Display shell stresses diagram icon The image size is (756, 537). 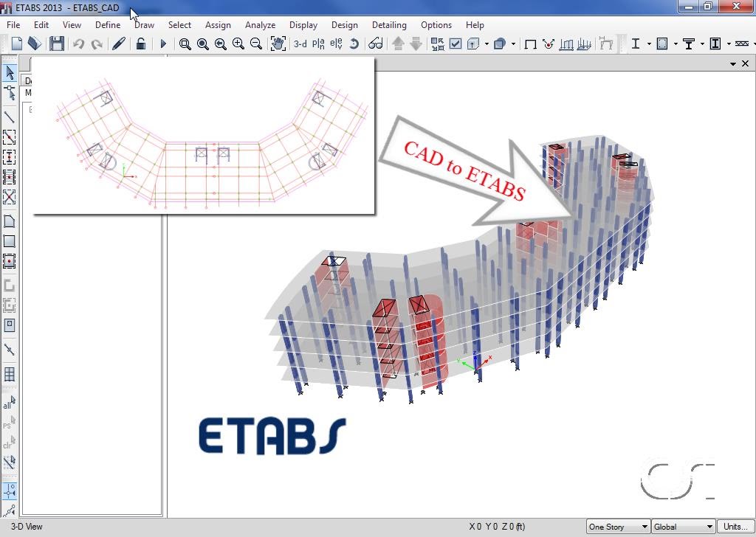click(x=584, y=44)
